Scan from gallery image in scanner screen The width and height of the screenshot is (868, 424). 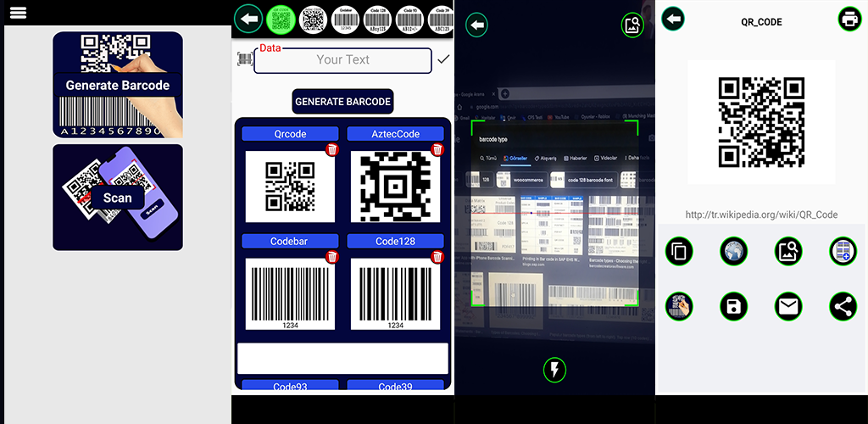632,25
